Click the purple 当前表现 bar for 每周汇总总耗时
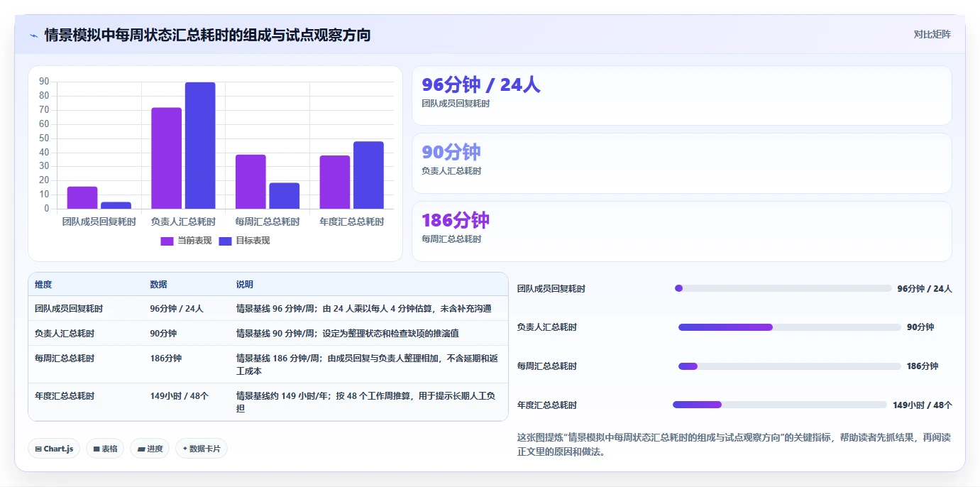The width and height of the screenshot is (980, 487). point(250,182)
